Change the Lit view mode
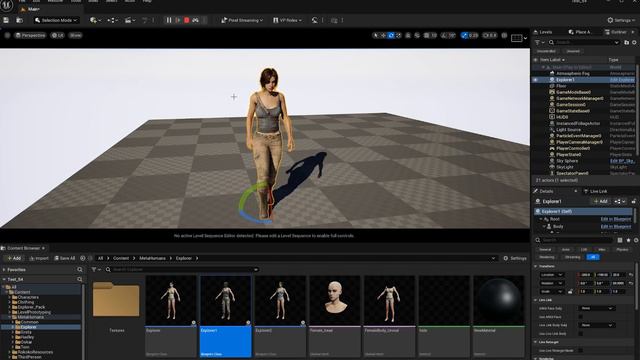The image size is (640, 360). click(58, 35)
